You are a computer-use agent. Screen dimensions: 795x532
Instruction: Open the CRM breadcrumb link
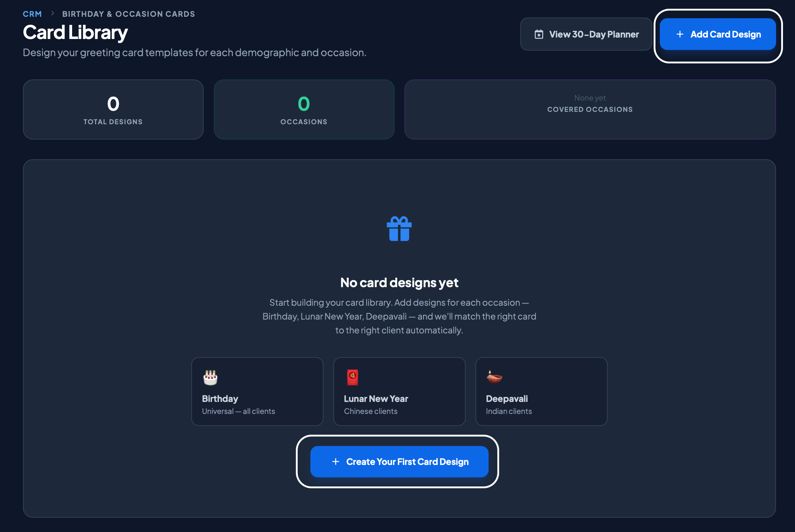[32, 14]
